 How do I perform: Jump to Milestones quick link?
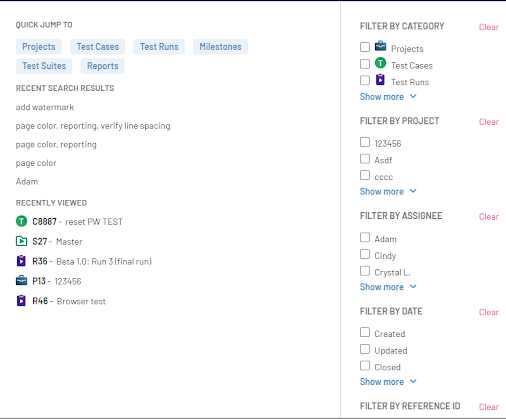click(220, 47)
